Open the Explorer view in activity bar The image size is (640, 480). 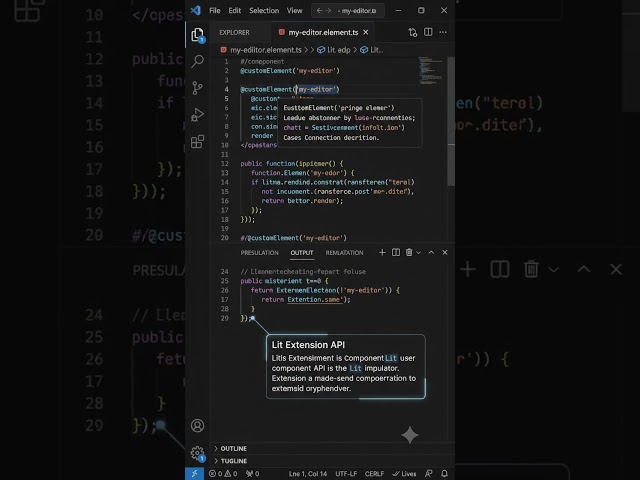(x=198, y=35)
